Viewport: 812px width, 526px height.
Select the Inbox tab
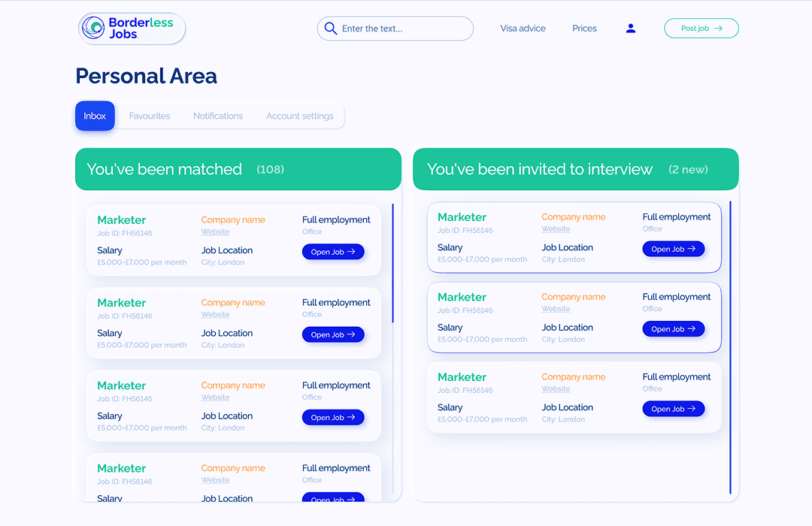(95, 116)
